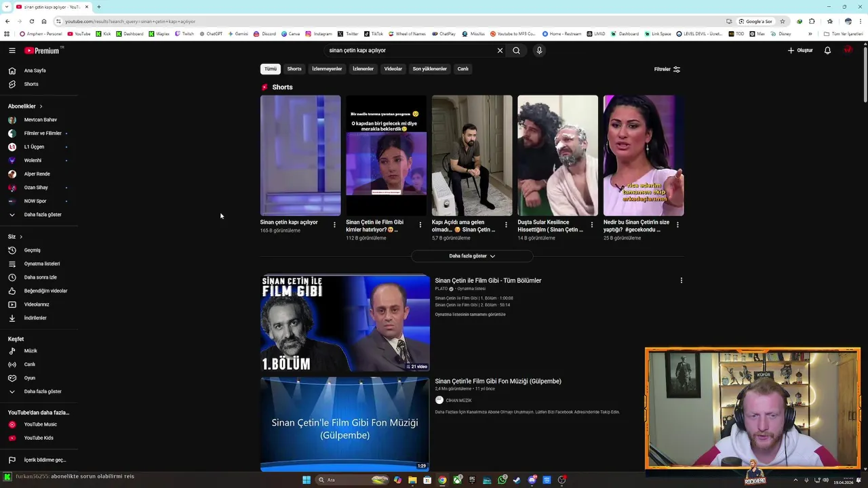Open the Filtreler filter options
868x488 pixels.
click(667, 69)
